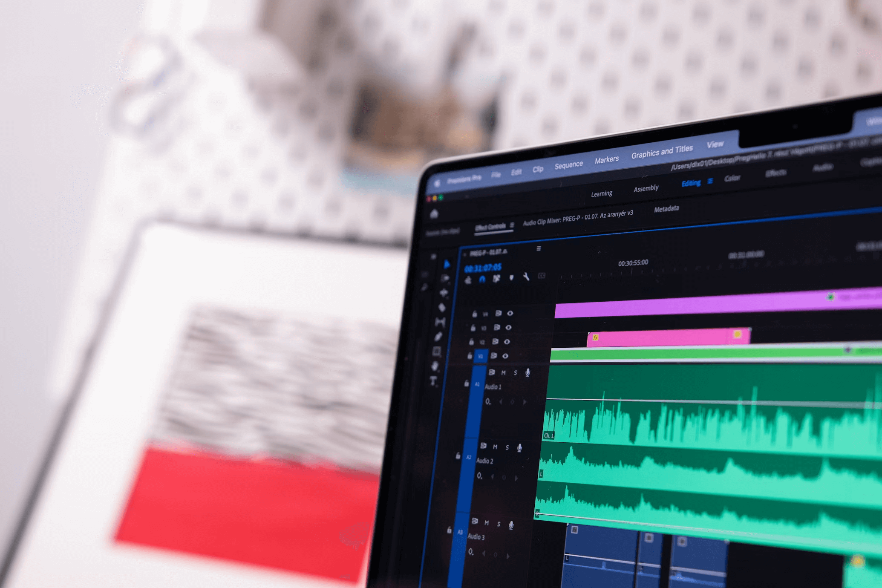Open the View menu
This screenshot has height=588, width=882.
coord(715,144)
